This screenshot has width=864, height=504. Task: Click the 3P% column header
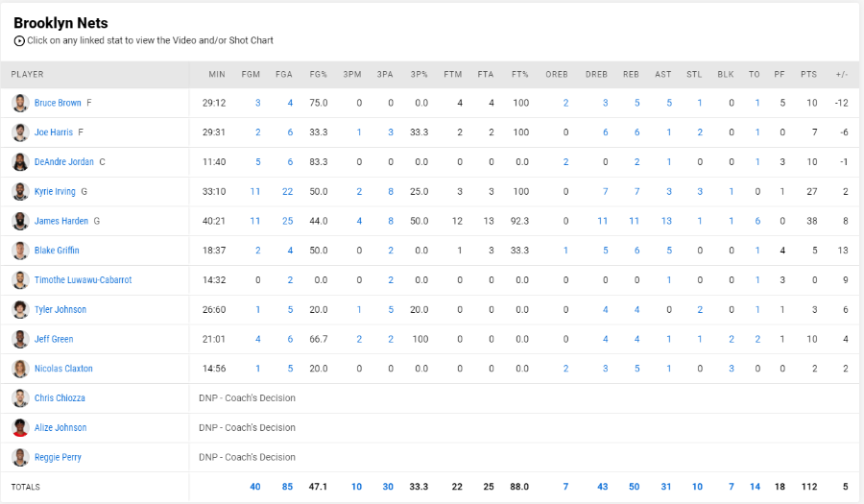[419, 74]
